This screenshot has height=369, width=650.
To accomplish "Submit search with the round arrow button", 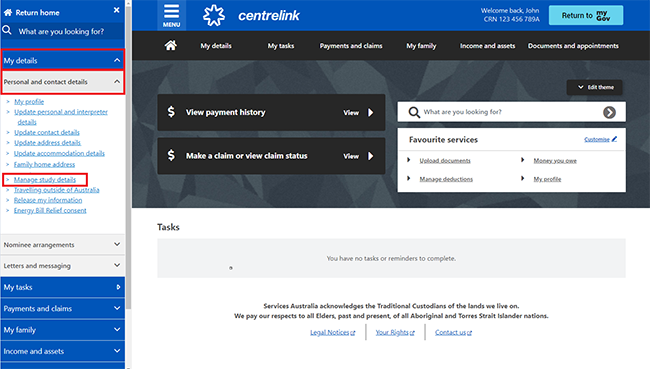I will (x=609, y=112).
